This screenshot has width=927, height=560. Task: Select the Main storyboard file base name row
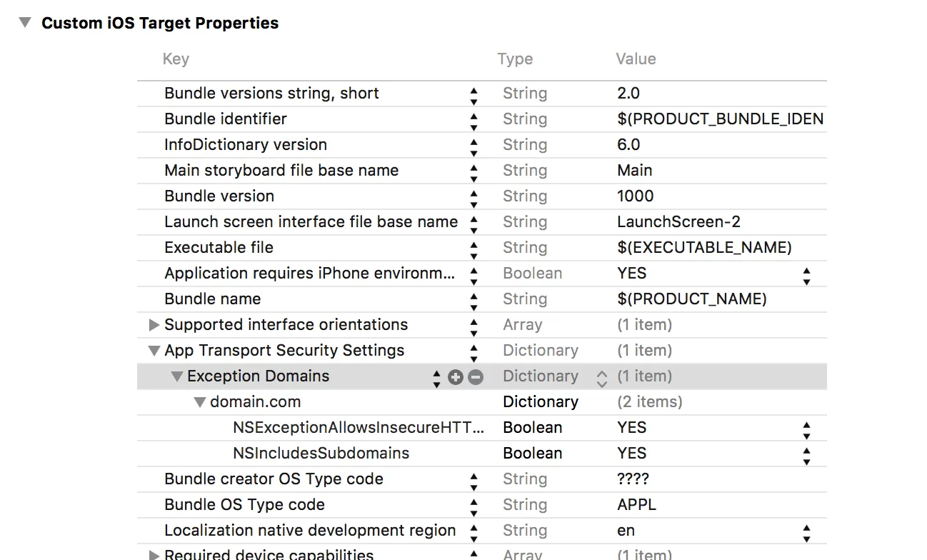281,171
